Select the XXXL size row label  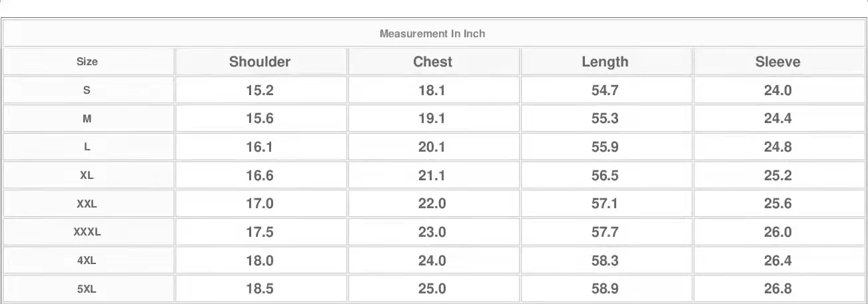87,232
